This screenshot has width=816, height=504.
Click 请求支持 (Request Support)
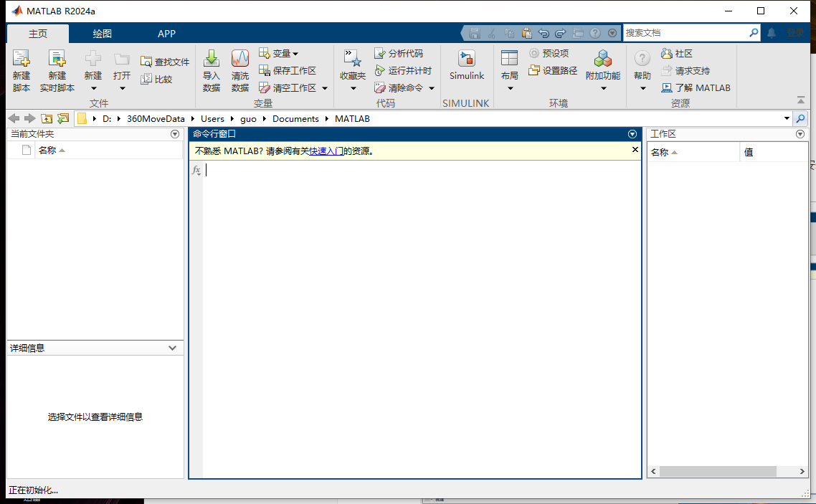click(685, 70)
